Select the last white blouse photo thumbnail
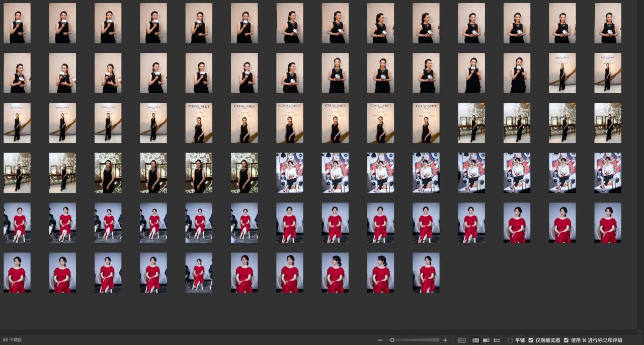 [608, 173]
